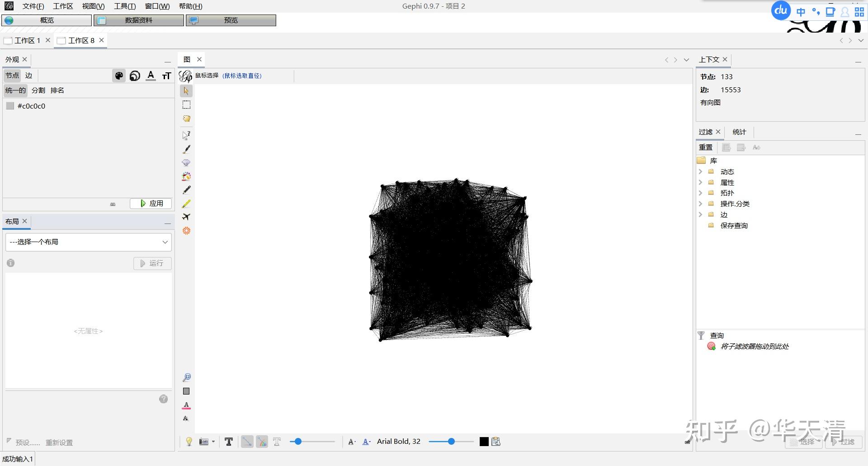Activate the hand drag tool

186,119
